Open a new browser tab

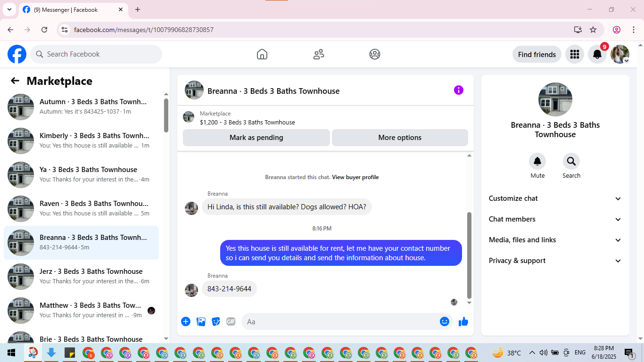(x=138, y=9)
